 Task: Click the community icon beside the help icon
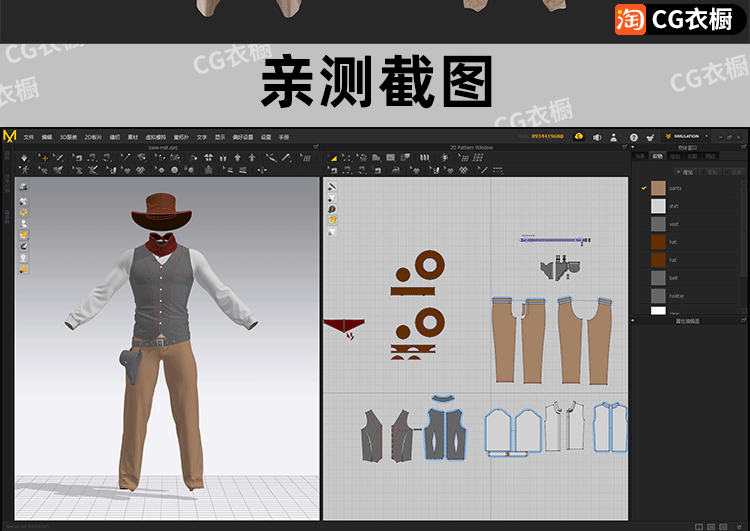point(651,136)
